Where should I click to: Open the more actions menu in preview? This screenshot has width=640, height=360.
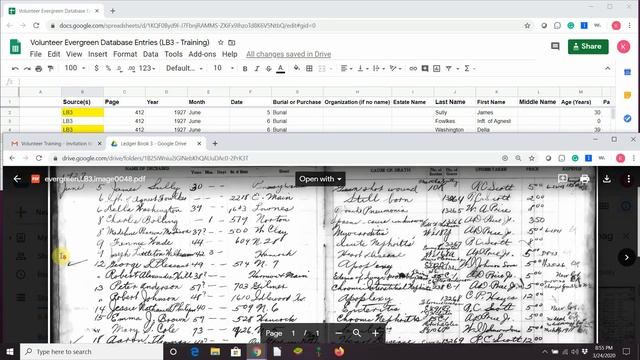pyautogui.click(x=629, y=179)
